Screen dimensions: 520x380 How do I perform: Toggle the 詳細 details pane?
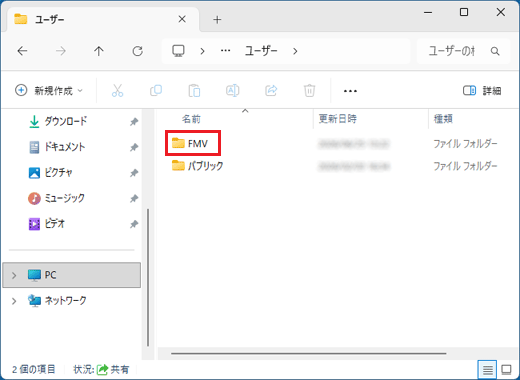pos(482,90)
